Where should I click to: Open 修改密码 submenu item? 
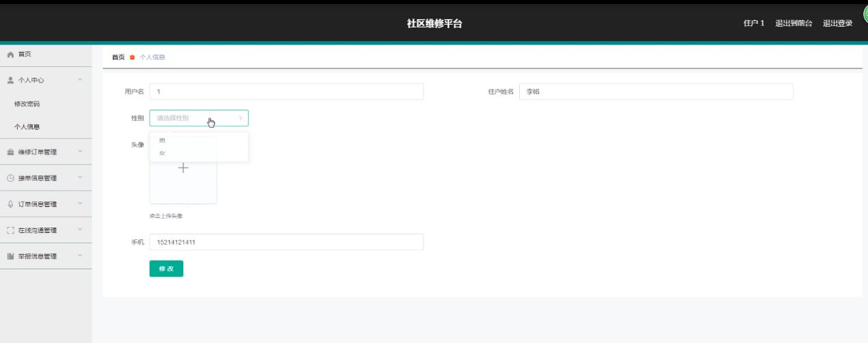pos(46,104)
